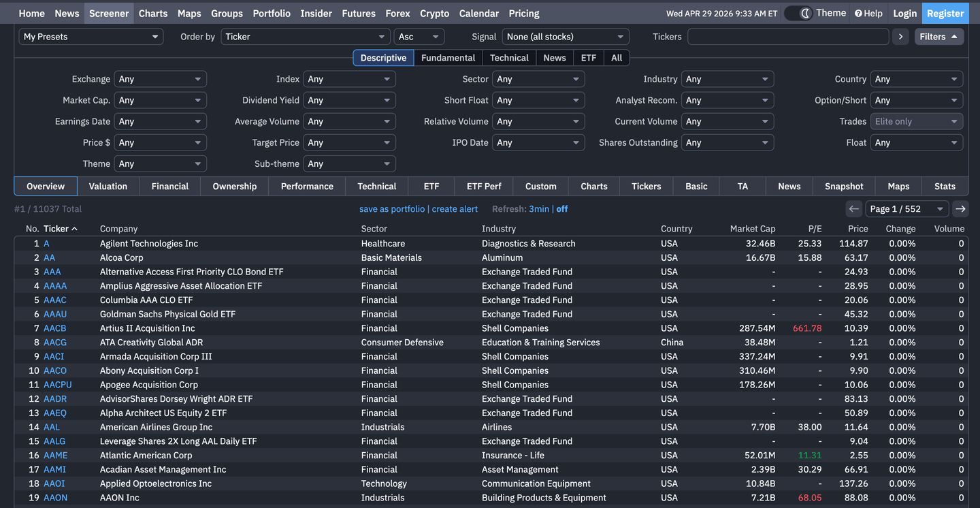
Task: Open the Sub-theme filter dropdown
Action: 349,163
